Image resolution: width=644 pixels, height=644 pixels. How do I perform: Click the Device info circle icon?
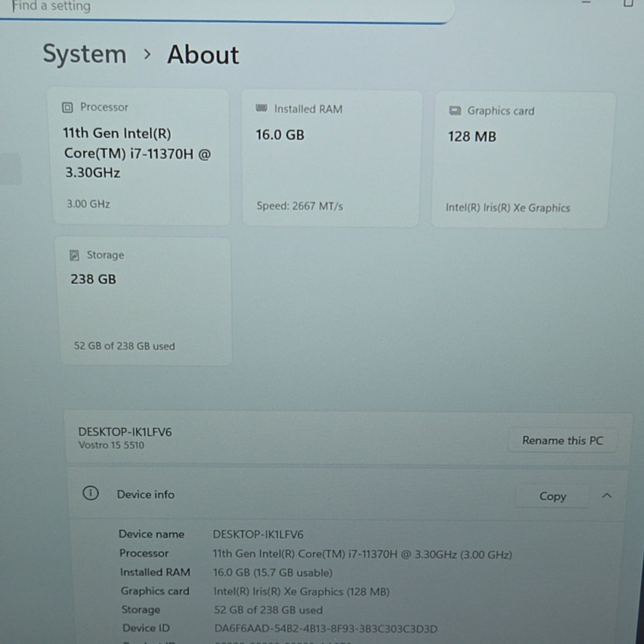click(91, 493)
